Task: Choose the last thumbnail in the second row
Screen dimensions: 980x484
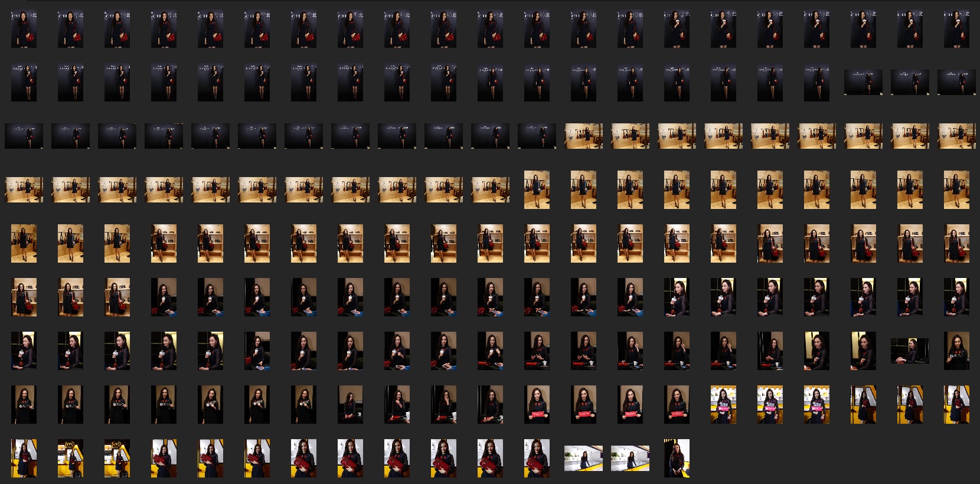Action: pyautogui.click(x=956, y=83)
